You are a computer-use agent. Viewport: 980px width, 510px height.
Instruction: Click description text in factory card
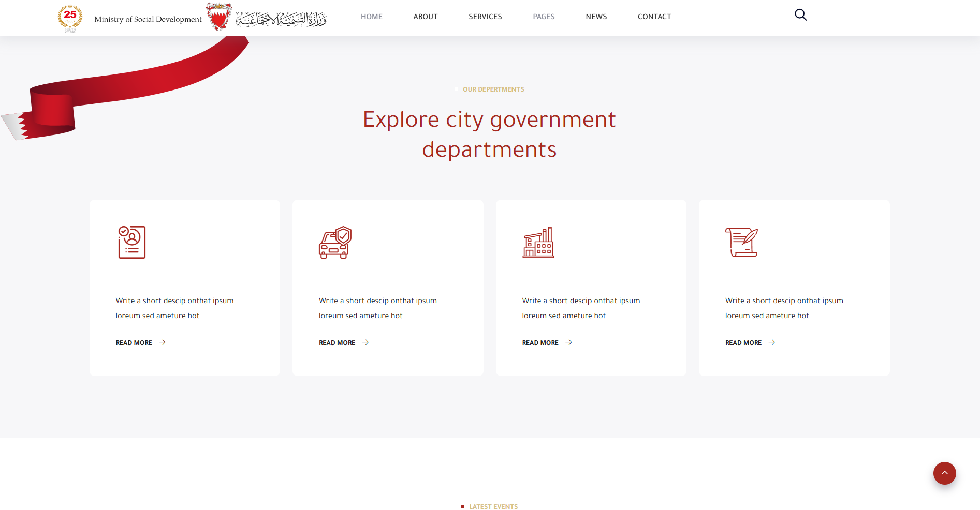point(581,308)
